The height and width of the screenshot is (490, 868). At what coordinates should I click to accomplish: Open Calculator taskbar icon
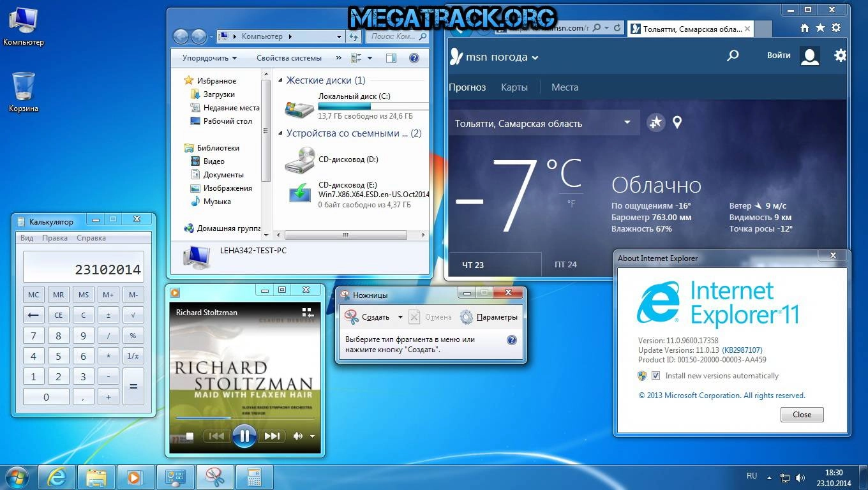(x=255, y=477)
